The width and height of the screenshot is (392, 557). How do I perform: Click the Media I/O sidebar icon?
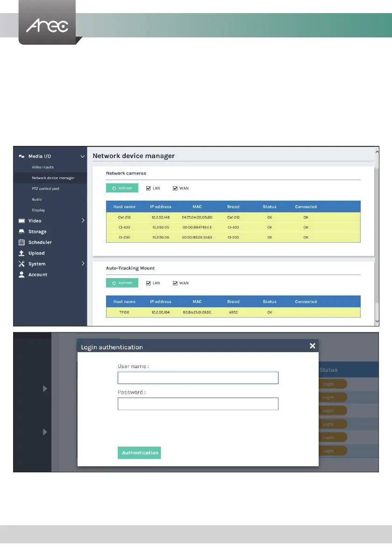[x=21, y=156]
